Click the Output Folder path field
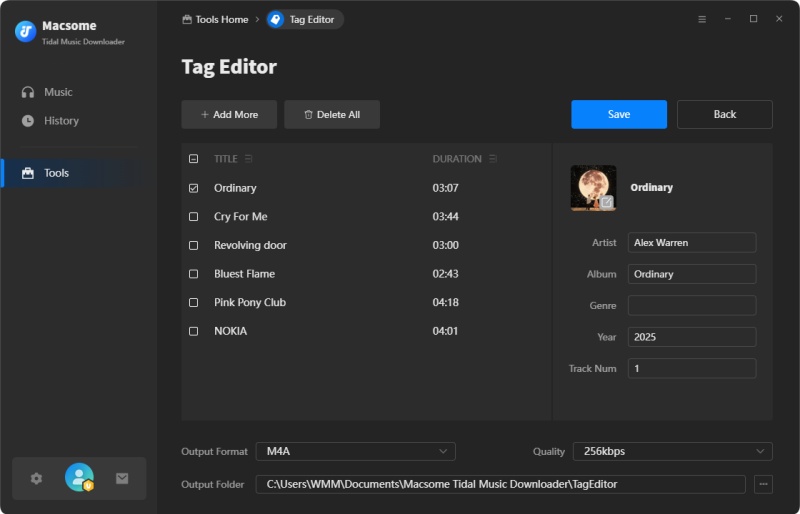This screenshot has width=800, height=514. tap(501, 484)
